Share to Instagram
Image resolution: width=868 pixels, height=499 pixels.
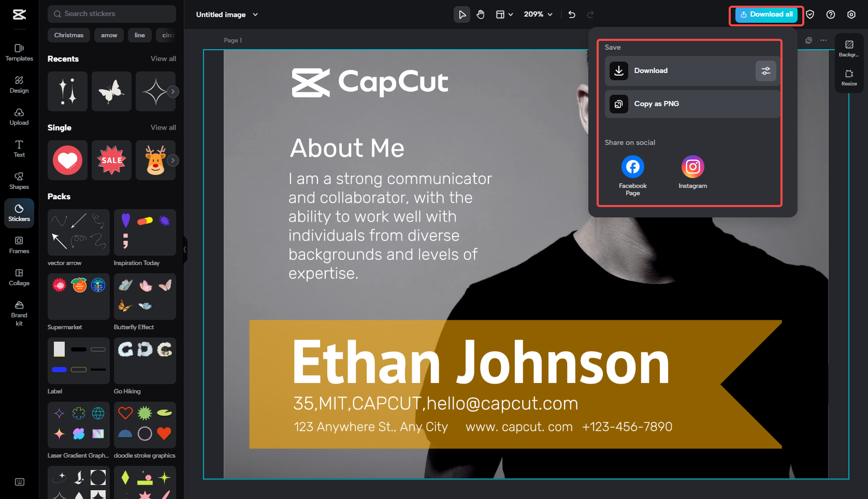(x=693, y=172)
